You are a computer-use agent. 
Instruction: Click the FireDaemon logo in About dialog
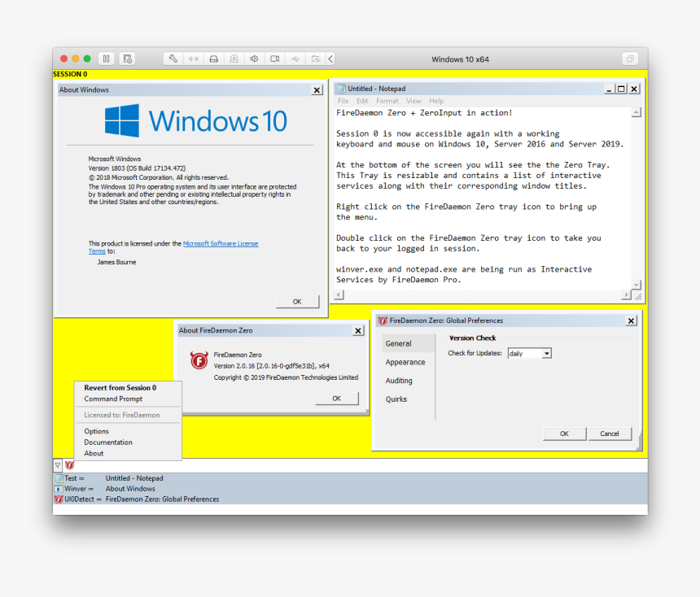pyautogui.click(x=199, y=360)
